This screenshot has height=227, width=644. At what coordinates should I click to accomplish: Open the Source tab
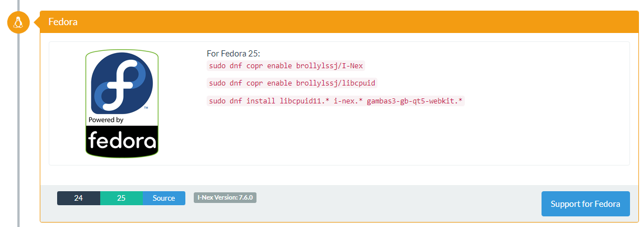pos(164,198)
